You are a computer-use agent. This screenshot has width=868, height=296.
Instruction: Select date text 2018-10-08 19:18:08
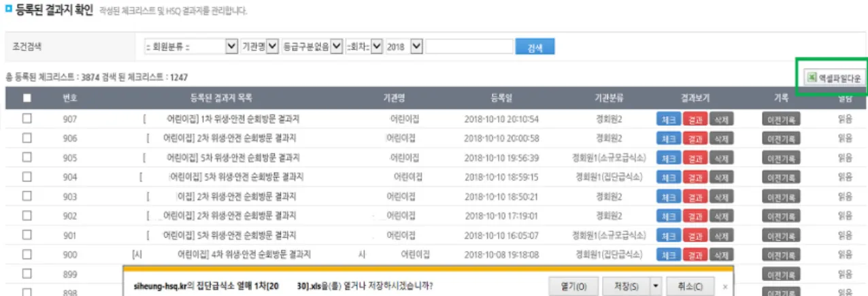[501, 254]
